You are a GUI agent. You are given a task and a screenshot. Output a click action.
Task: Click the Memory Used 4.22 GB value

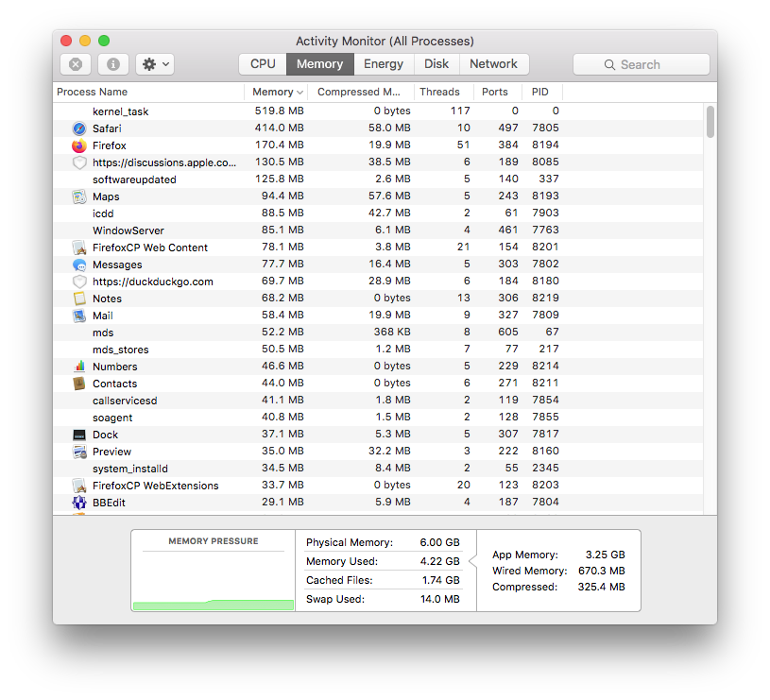(439, 561)
